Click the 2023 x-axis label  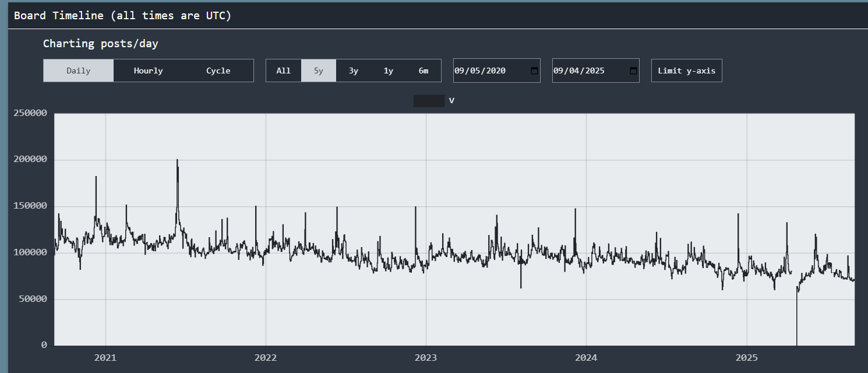click(426, 357)
